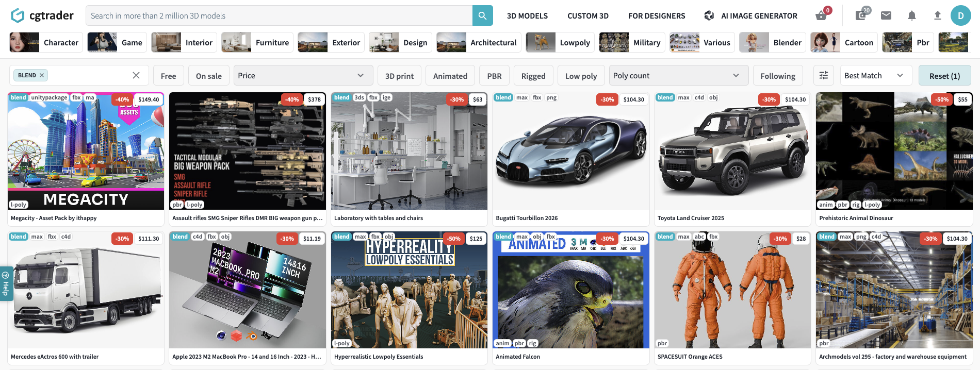This screenshot has width=980, height=370.
Task: Open the 3D MODELS menu
Action: (x=527, y=16)
